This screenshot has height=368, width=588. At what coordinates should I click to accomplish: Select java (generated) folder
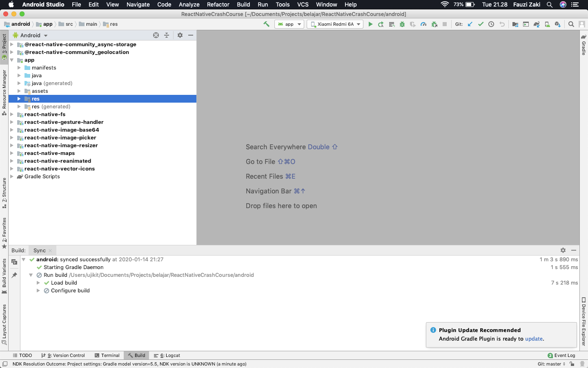click(52, 83)
